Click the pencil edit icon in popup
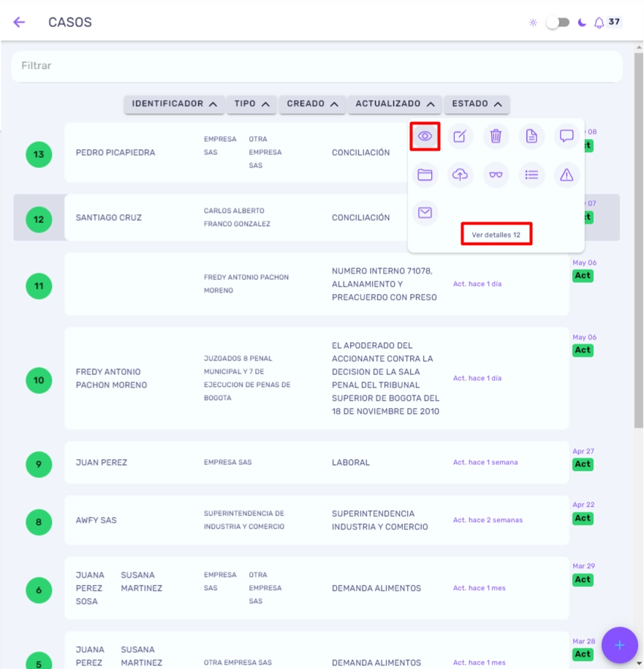The image size is (644, 669). [460, 137]
